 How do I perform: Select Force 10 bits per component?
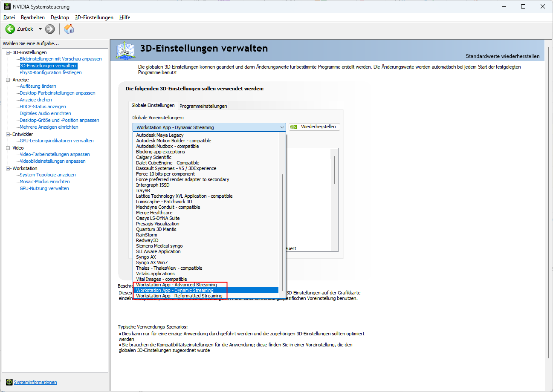[206, 174]
